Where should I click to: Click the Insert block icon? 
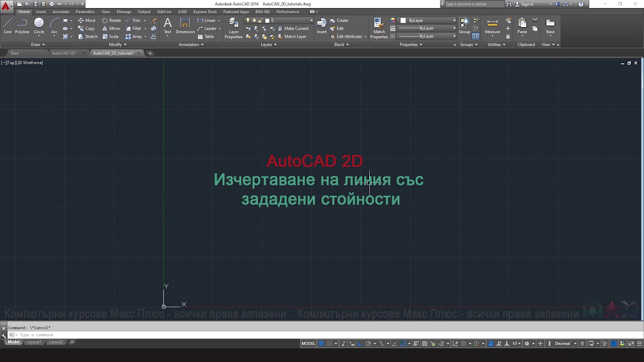pyautogui.click(x=321, y=26)
